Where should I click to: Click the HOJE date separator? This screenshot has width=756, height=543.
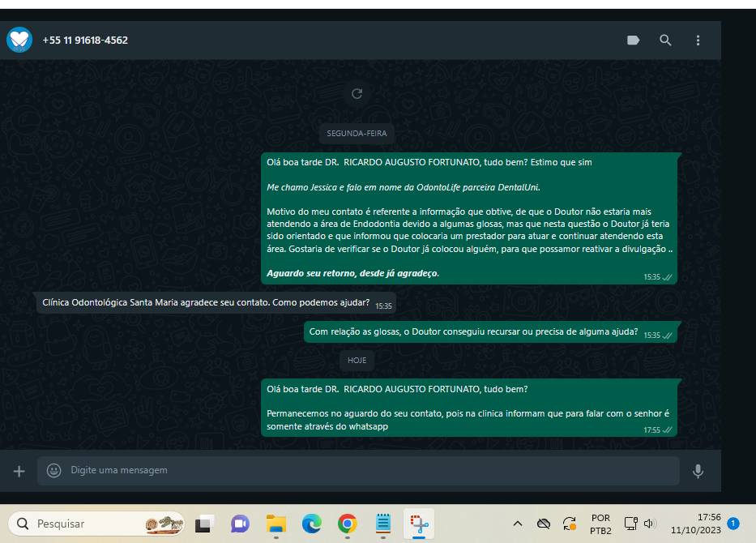(x=357, y=360)
